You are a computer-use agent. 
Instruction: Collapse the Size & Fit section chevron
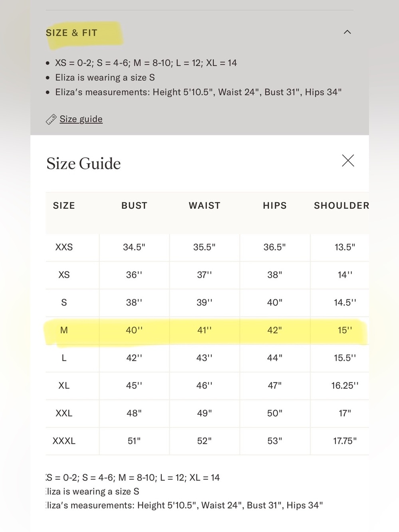click(347, 32)
